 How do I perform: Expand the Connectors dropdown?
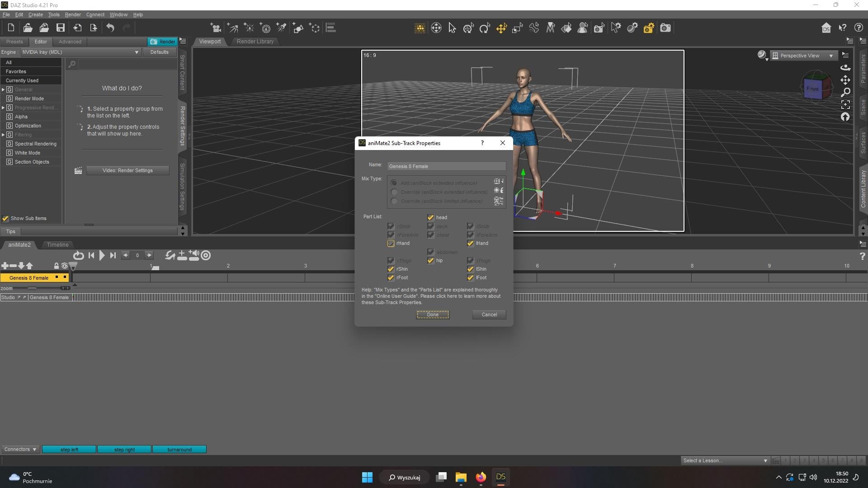20,450
